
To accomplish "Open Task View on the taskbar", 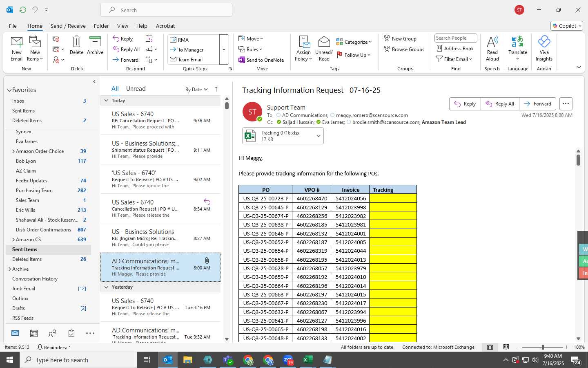I will tap(147, 360).
